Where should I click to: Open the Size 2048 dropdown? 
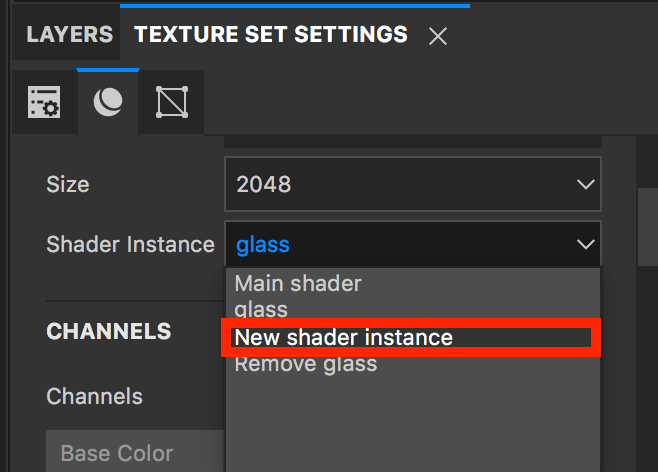[x=413, y=184]
